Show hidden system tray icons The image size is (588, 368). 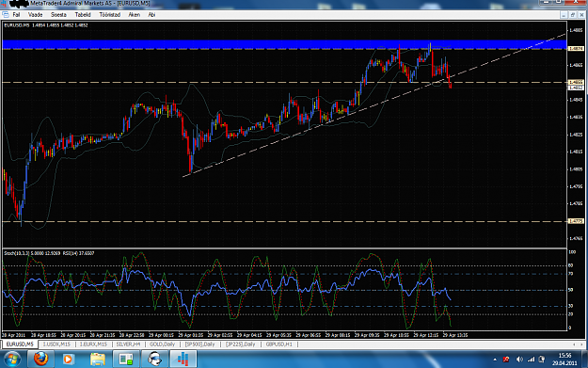tap(495, 360)
